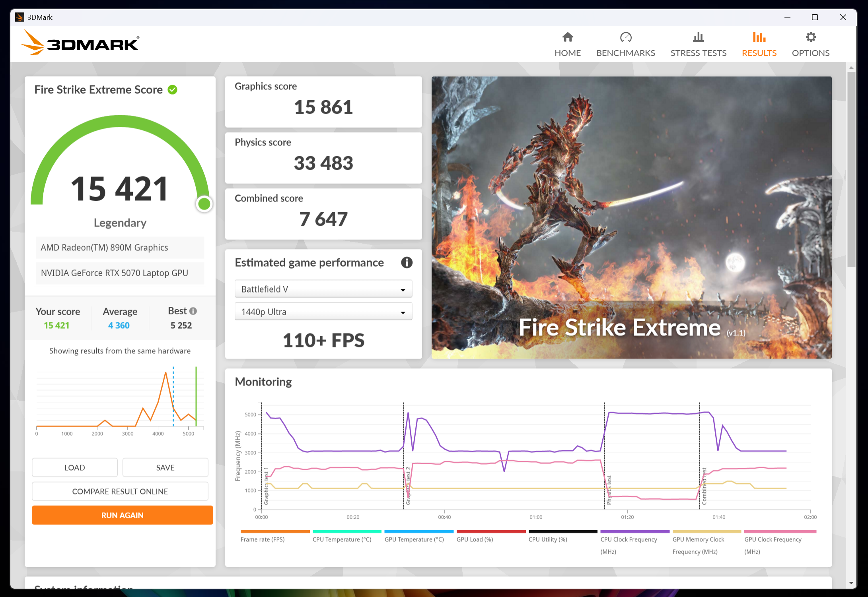Screen dimensions: 868x597
Task: Click the Fire Strike Extreme artwork image
Action: [631, 217]
